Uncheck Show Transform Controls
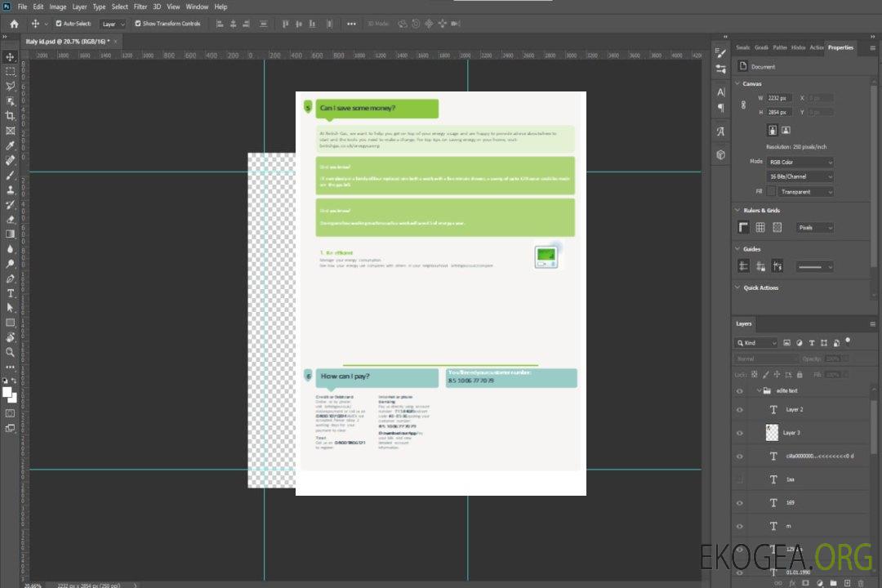Image resolution: width=882 pixels, height=588 pixels. pos(138,24)
